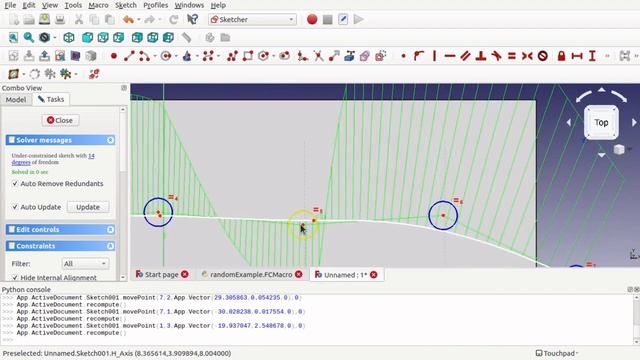Switch to the Start page tab
The image size is (640, 360).
161,275
